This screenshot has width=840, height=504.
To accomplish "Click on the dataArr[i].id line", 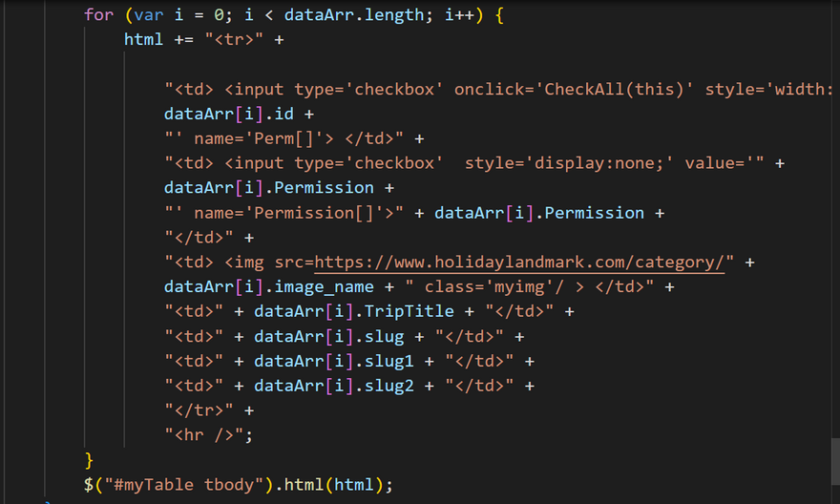I will coord(229,115).
